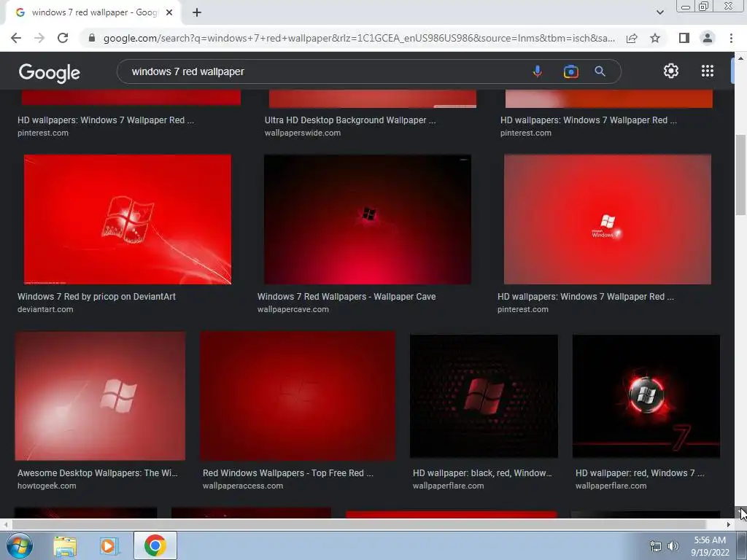Image resolution: width=747 pixels, height=560 pixels.
Task: Launch Windows Media Player from taskbar
Action: [109, 545]
